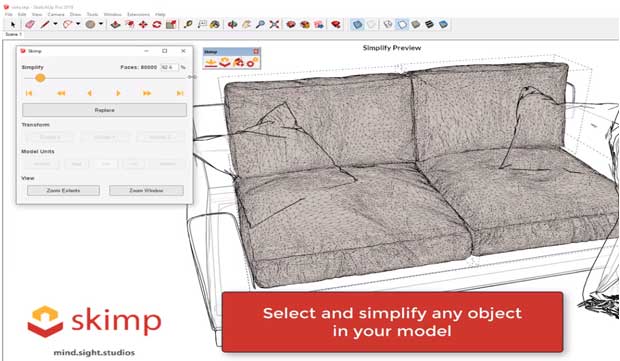Click the Orbit tool icon
The height and width of the screenshot is (361, 620).
232,25
